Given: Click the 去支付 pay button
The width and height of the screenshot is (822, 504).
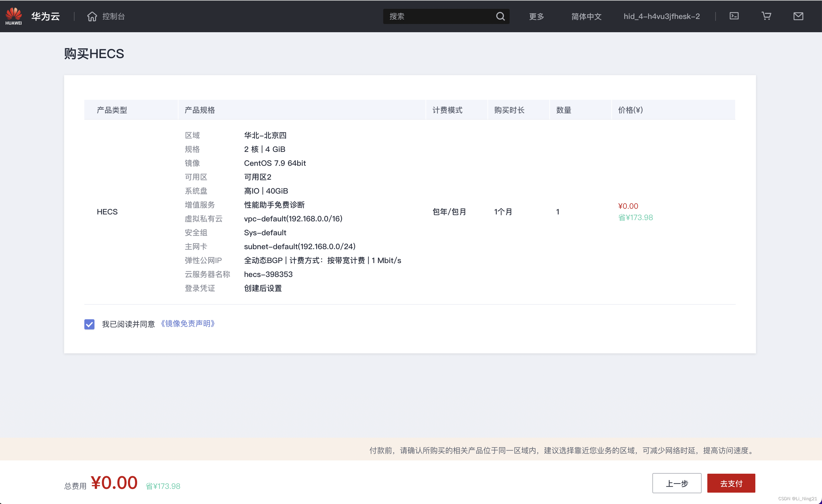Looking at the screenshot, I should (731, 483).
